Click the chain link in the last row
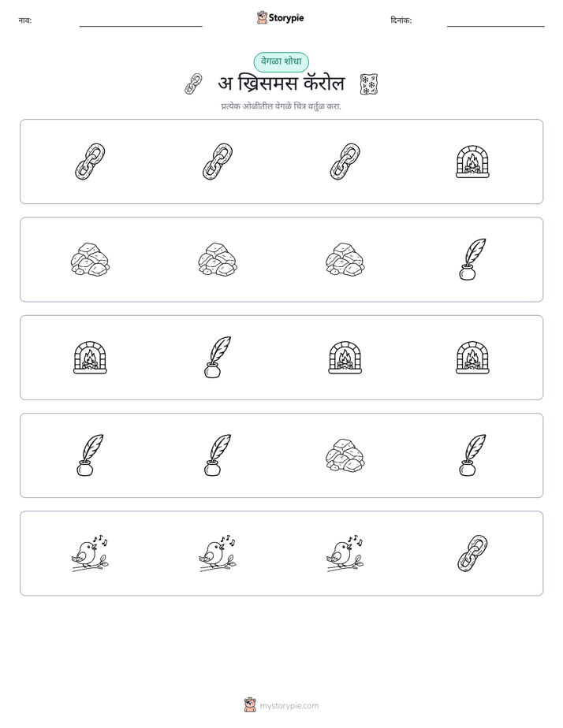The width and height of the screenshot is (563, 728). pos(472,553)
